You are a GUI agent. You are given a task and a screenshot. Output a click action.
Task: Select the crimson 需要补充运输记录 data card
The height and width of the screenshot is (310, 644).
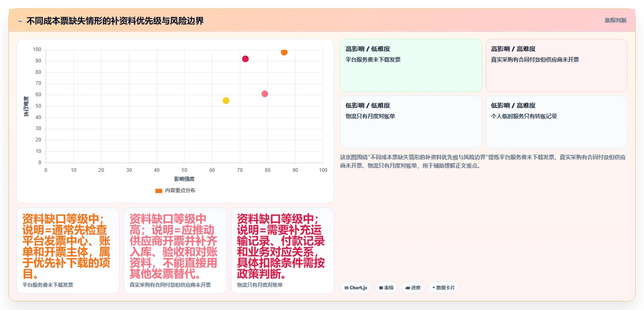283,250
